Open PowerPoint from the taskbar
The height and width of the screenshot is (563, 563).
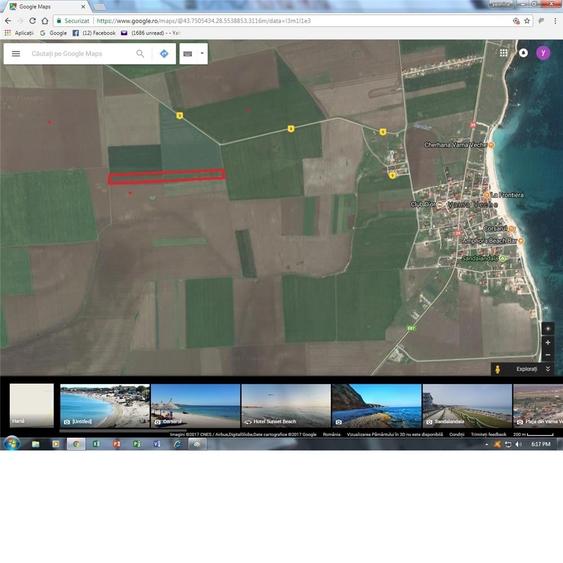(116, 444)
